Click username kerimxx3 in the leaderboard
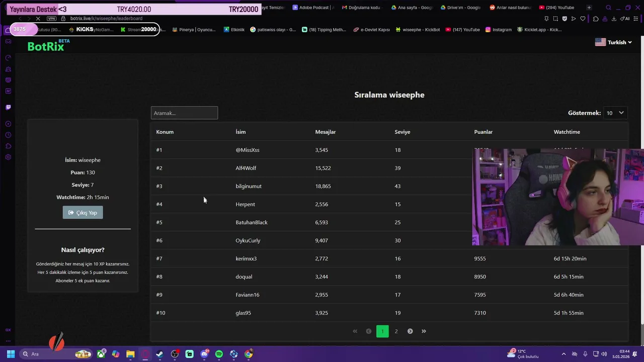The width and height of the screenshot is (644, 362). click(x=246, y=258)
